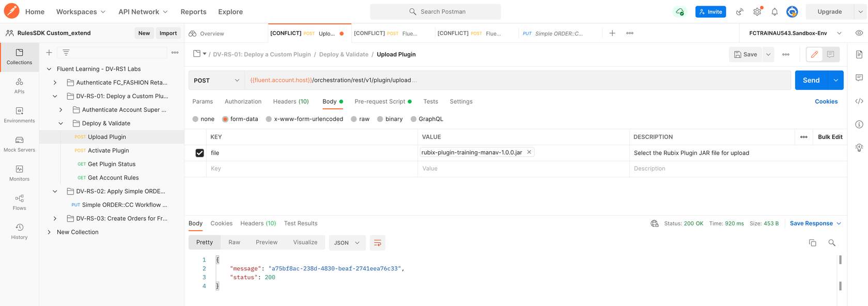Search the response with magnifier icon
868x306 pixels.
point(832,243)
